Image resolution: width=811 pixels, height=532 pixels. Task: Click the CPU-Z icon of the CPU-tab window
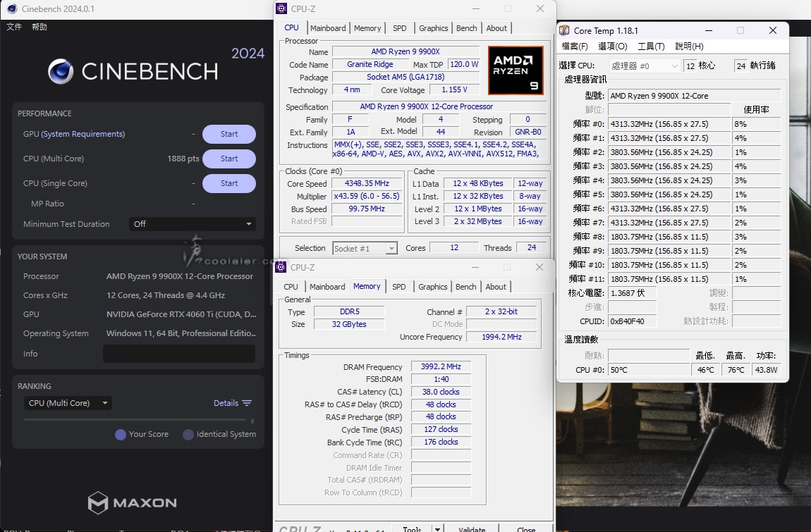281,8
